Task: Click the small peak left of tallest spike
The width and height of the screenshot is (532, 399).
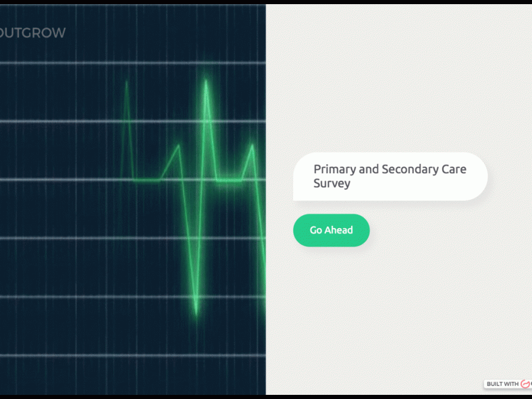Action: point(178,145)
